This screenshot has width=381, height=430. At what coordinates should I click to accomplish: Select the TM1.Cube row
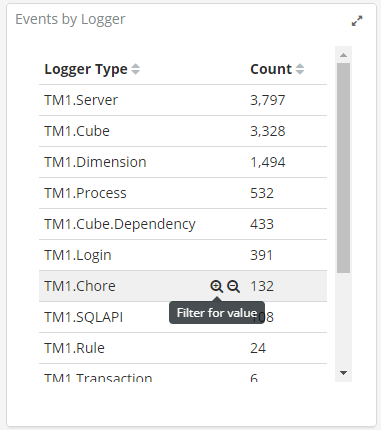click(x=183, y=131)
